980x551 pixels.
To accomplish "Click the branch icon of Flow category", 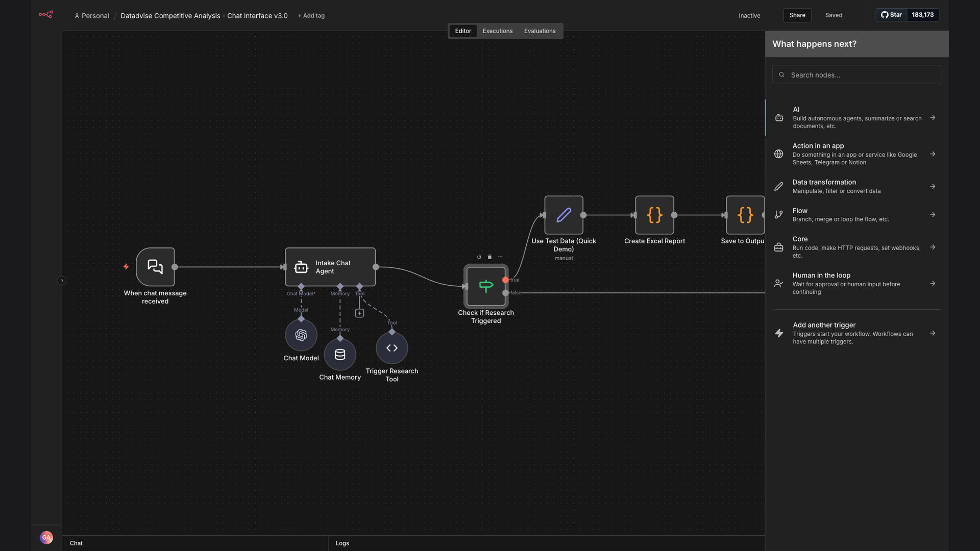I will [778, 215].
